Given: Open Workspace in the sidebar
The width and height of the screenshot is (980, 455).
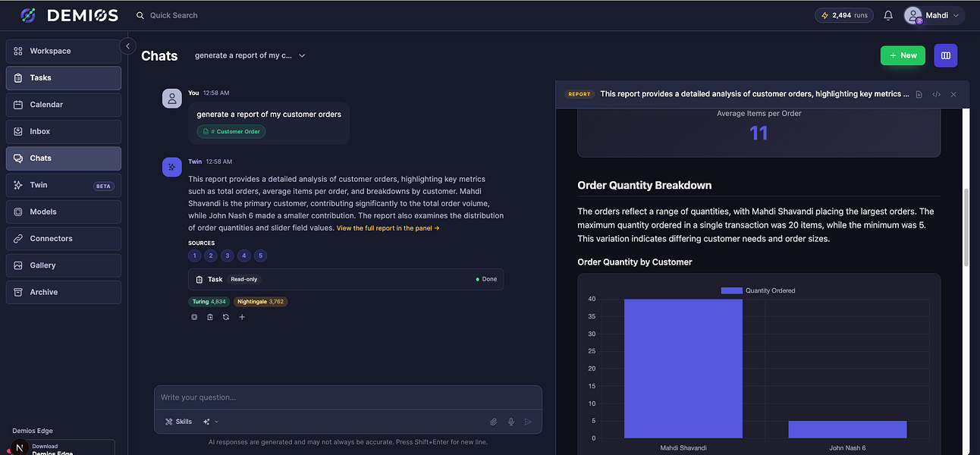Looking at the screenshot, I should click(64, 51).
